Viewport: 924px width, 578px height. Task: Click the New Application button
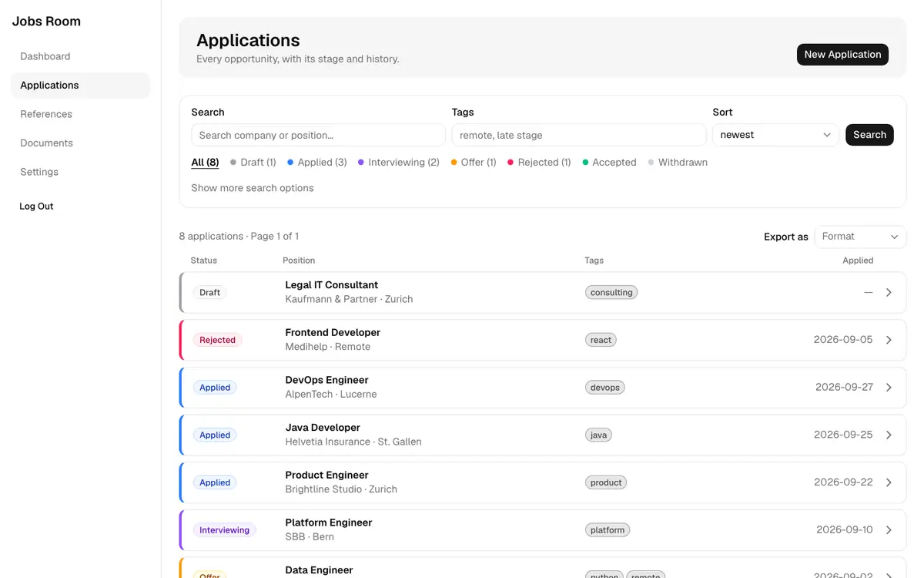(x=842, y=55)
